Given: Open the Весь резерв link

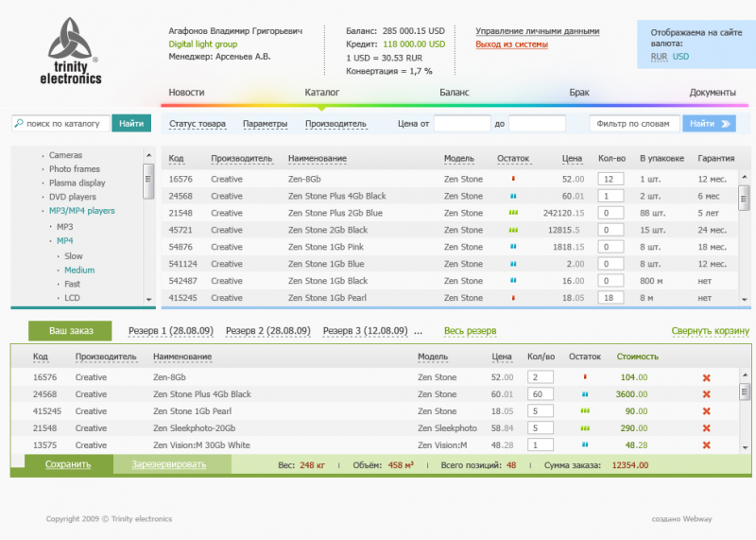Looking at the screenshot, I should coord(470,331).
